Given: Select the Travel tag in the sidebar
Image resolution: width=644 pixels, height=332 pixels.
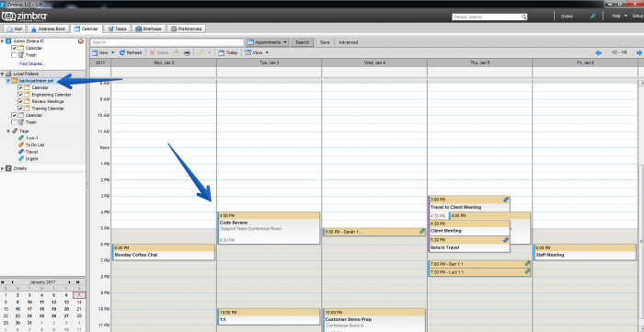Looking at the screenshot, I should point(31,152).
